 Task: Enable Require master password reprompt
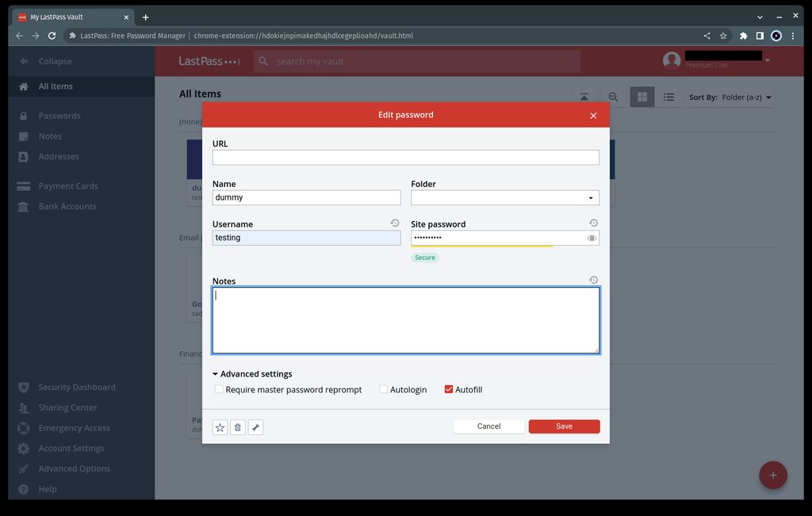pos(219,389)
